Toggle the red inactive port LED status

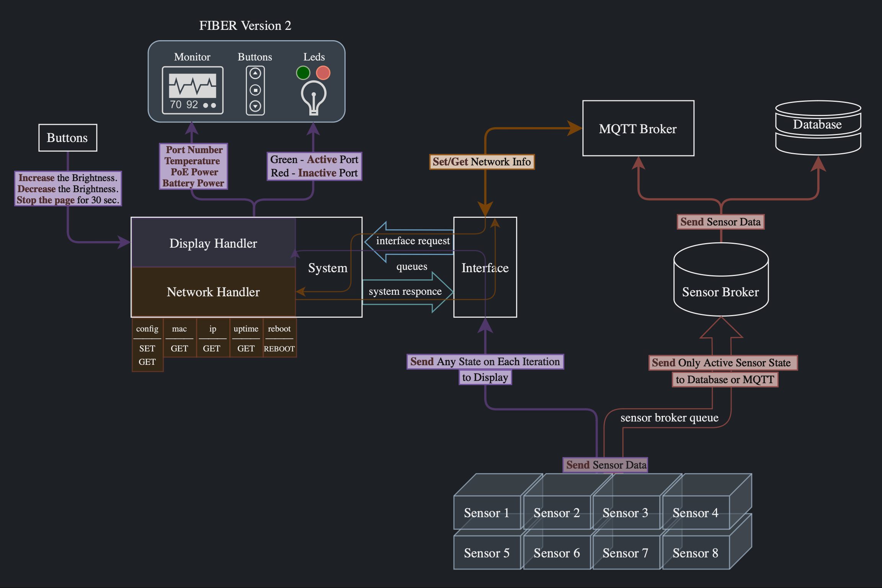click(x=323, y=74)
